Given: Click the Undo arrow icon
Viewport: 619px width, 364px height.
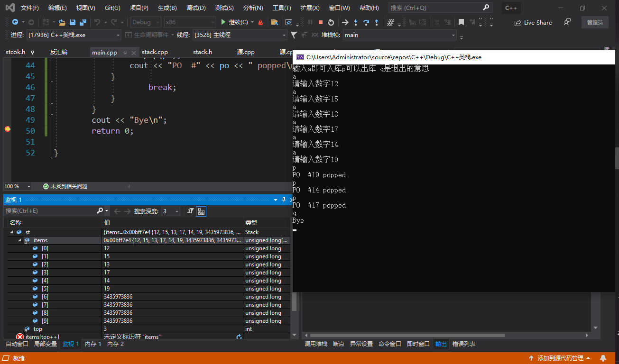Looking at the screenshot, I should [97, 22].
